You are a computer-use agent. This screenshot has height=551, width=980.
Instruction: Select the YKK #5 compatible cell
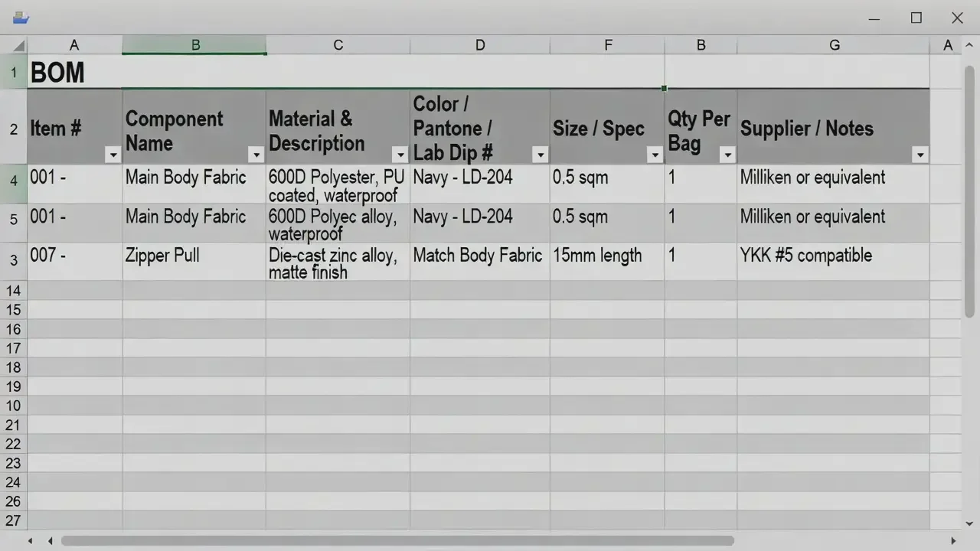coord(833,261)
